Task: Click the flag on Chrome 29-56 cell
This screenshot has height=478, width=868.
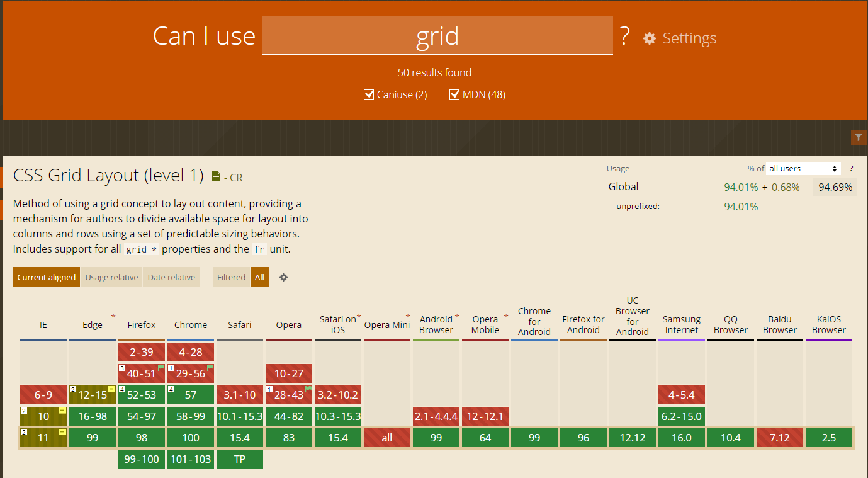Action: (210, 367)
